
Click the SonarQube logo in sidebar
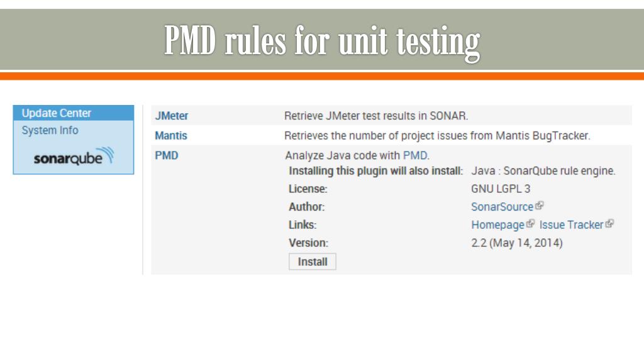[74, 156]
